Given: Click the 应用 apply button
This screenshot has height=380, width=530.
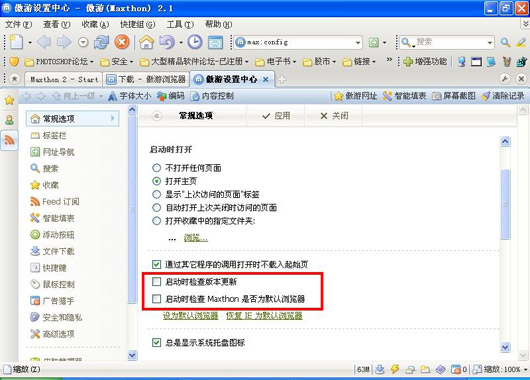Looking at the screenshot, I should [x=276, y=116].
